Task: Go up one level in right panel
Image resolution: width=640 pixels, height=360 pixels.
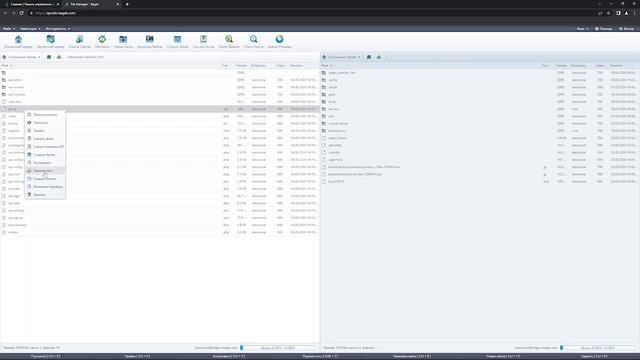Action: (379, 57)
